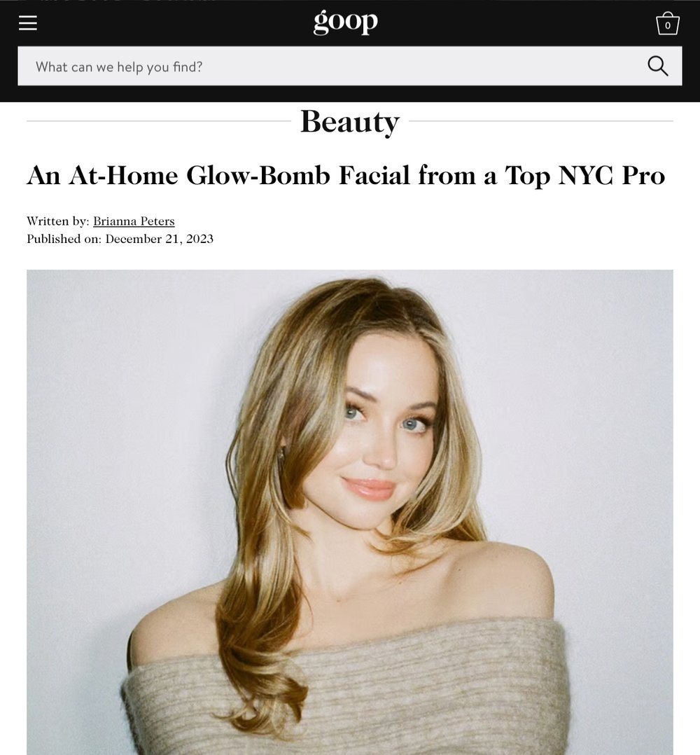Image resolution: width=700 pixels, height=755 pixels.
Task: Click the cart item count '0'
Action: [x=668, y=26]
